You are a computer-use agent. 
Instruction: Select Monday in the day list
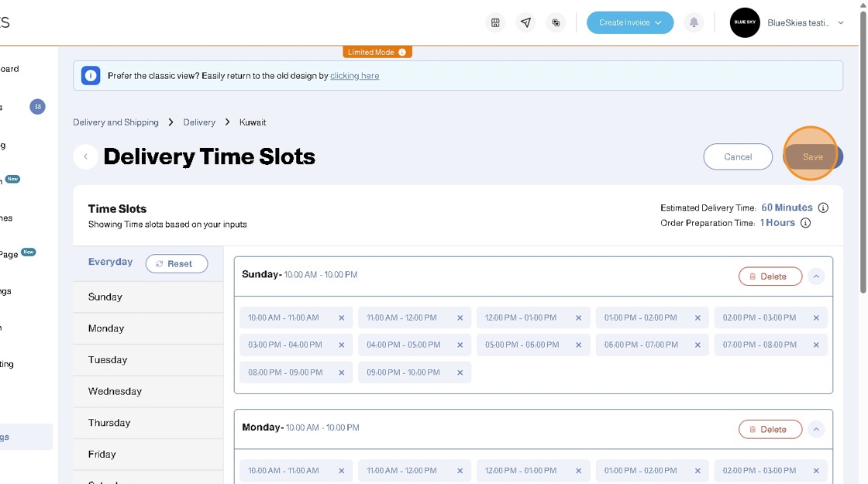(148, 328)
